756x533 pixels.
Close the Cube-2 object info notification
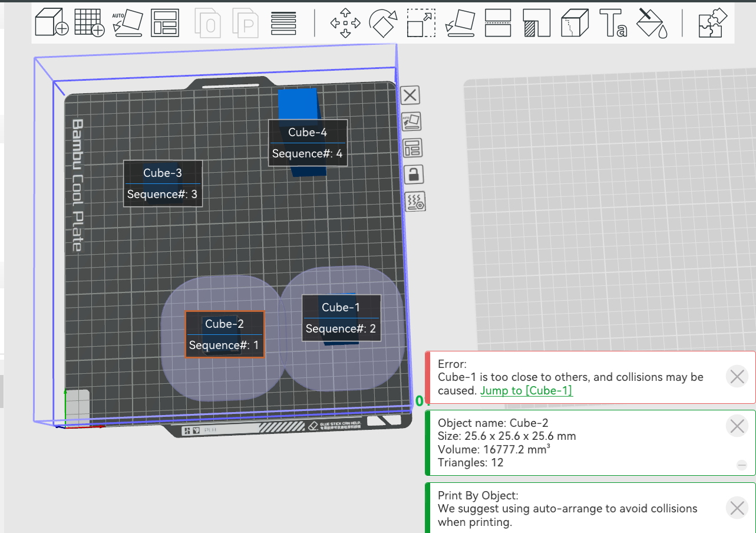click(737, 425)
